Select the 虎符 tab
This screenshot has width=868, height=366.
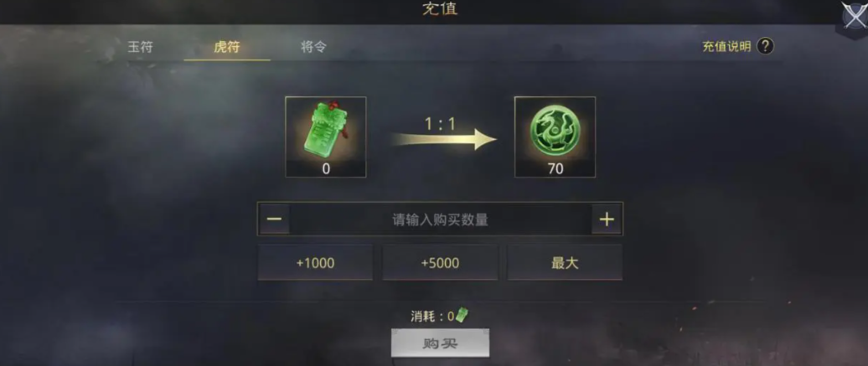227,47
